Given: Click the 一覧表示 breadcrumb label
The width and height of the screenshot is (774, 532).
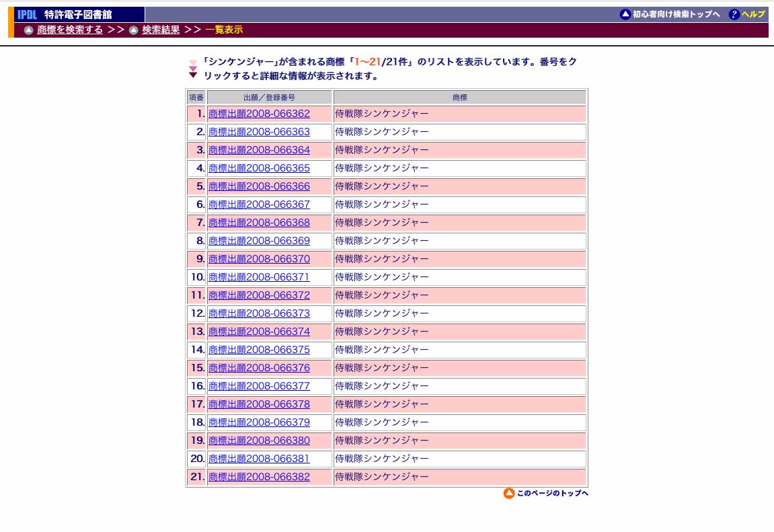Looking at the screenshot, I should [224, 30].
